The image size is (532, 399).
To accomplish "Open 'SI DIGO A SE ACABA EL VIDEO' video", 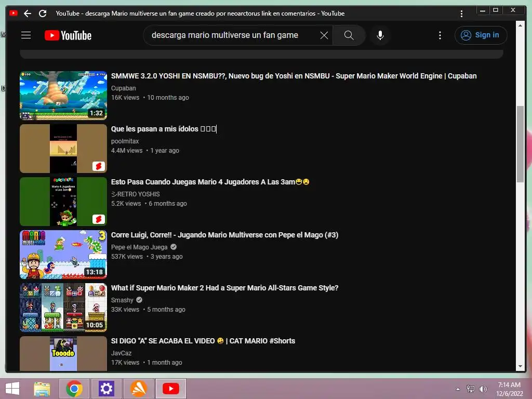I will [x=203, y=341].
